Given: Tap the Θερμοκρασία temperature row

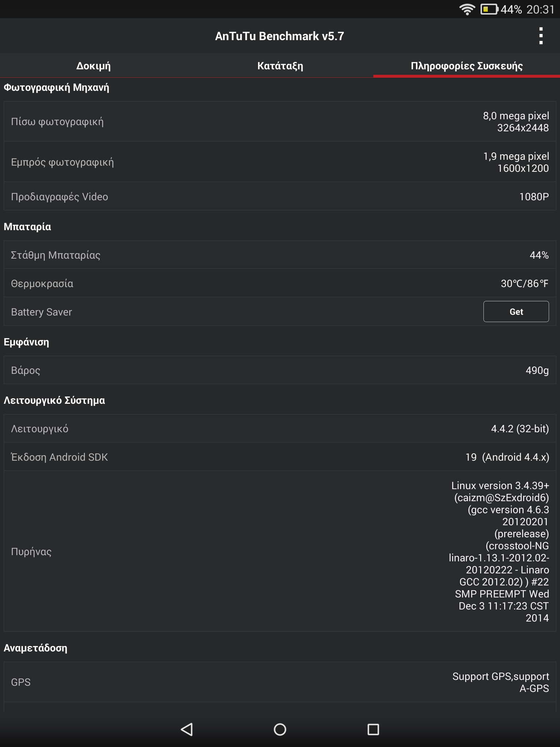Looking at the screenshot, I should coord(280,283).
